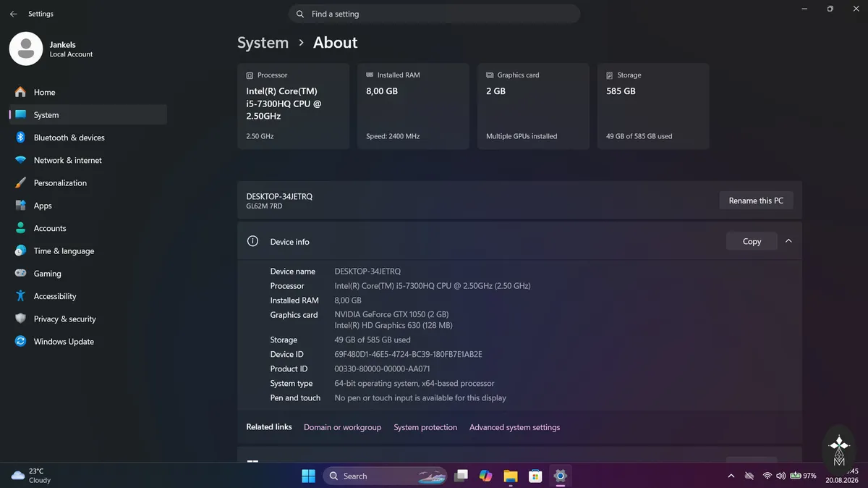Open Bluetooth & devices settings
The image size is (868, 488).
pyautogui.click(x=88, y=138)
